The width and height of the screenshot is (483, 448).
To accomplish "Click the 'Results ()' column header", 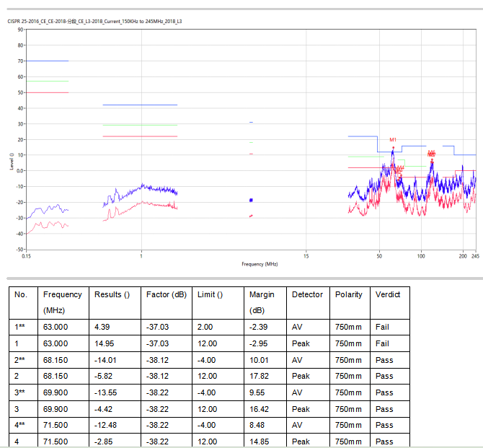I will 112,295.
